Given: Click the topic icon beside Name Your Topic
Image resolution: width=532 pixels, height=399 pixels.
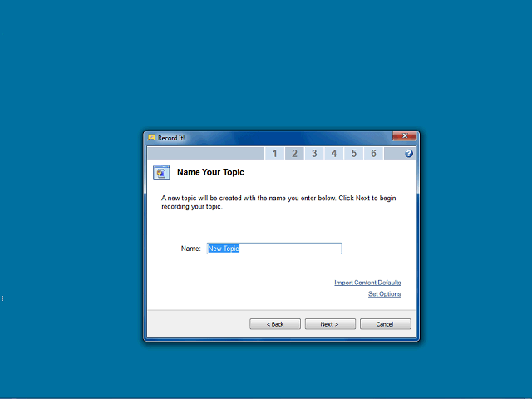Looking at the screenshot, I should pos(161,172).
